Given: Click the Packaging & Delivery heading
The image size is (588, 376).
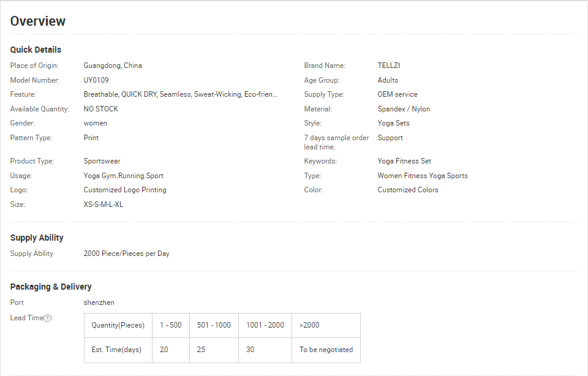Looking at the screenshot, I should point(51,287).
